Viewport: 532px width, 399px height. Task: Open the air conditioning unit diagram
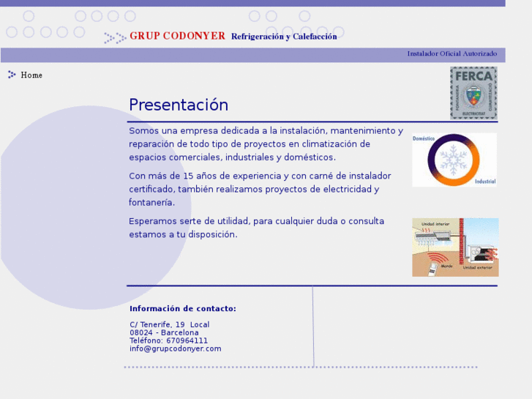455,247
